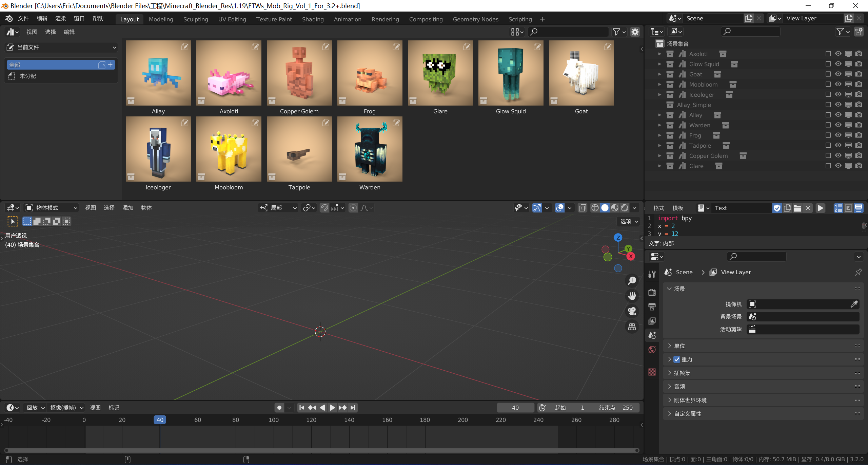Viewport: 868px width, 465px height.
Task: Toggle the gravity (重力) checkbox
Action: (x=677, y=359)
